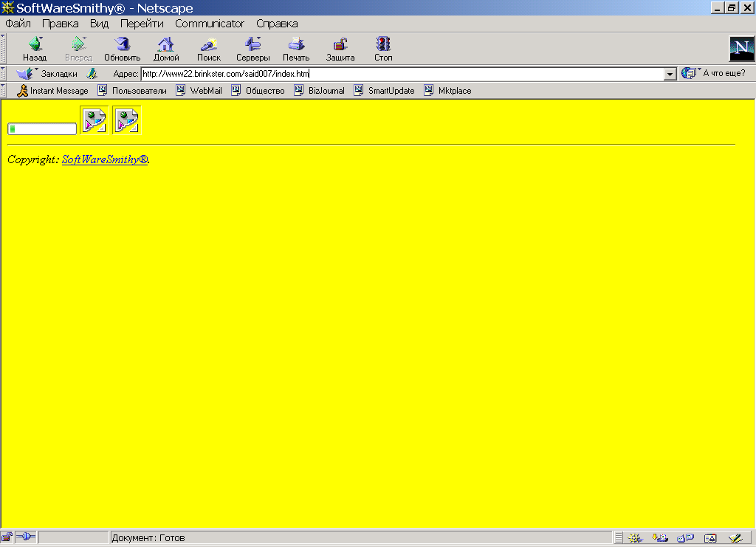Click the page location icon beside Адрес

(x=92, y=74)
